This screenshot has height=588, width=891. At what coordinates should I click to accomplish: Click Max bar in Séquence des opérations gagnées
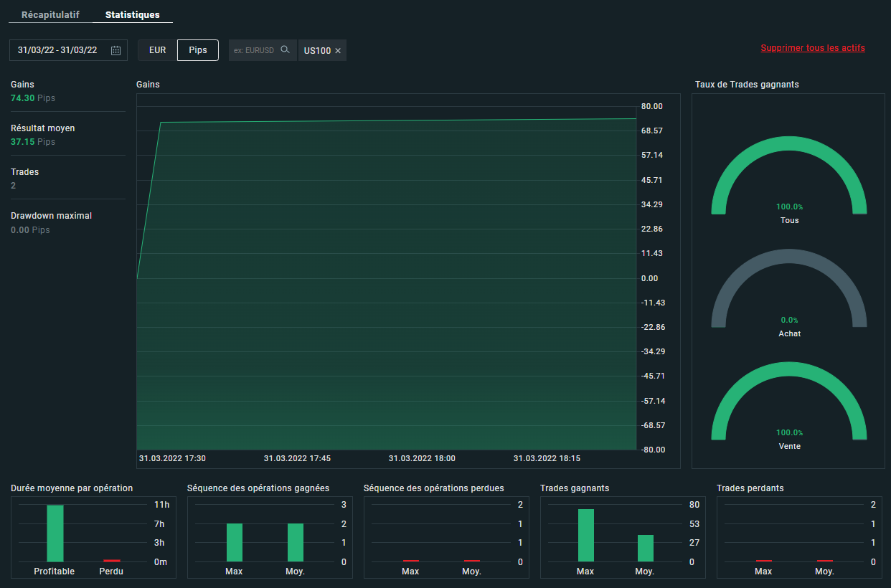pyautogui.click(x=235, y=542)
